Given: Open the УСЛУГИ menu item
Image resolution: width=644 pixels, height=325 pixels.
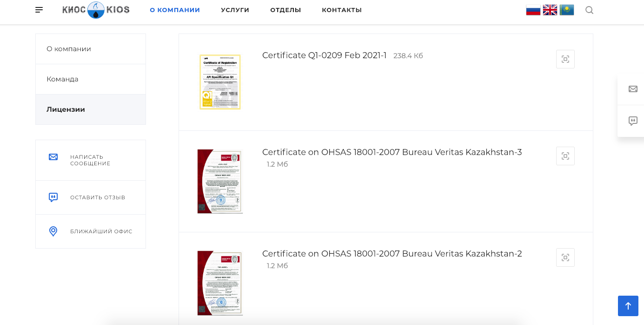Looking at the screenshot, I should point(235,10).
